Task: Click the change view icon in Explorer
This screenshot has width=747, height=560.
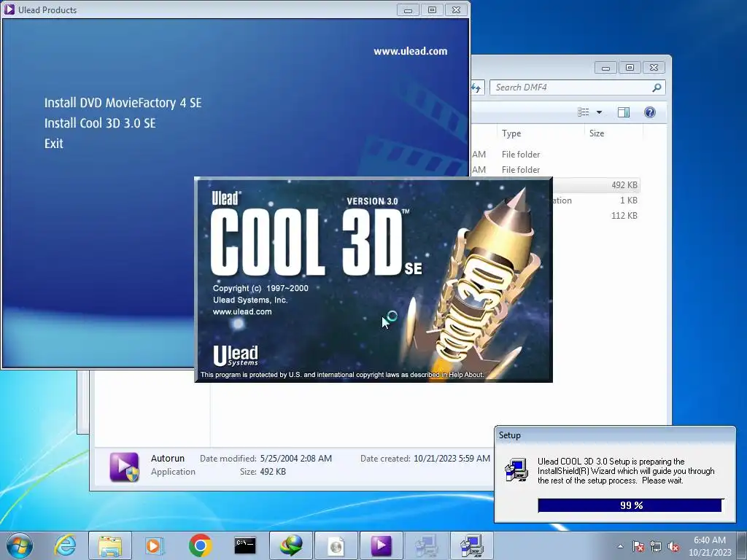Action: coord(584,112)
